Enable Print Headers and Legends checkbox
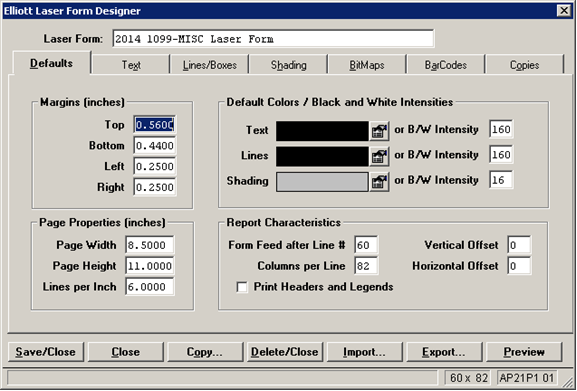Image resolution: width=577 pixels, height=391 pixels. click(x=242, y=287)
